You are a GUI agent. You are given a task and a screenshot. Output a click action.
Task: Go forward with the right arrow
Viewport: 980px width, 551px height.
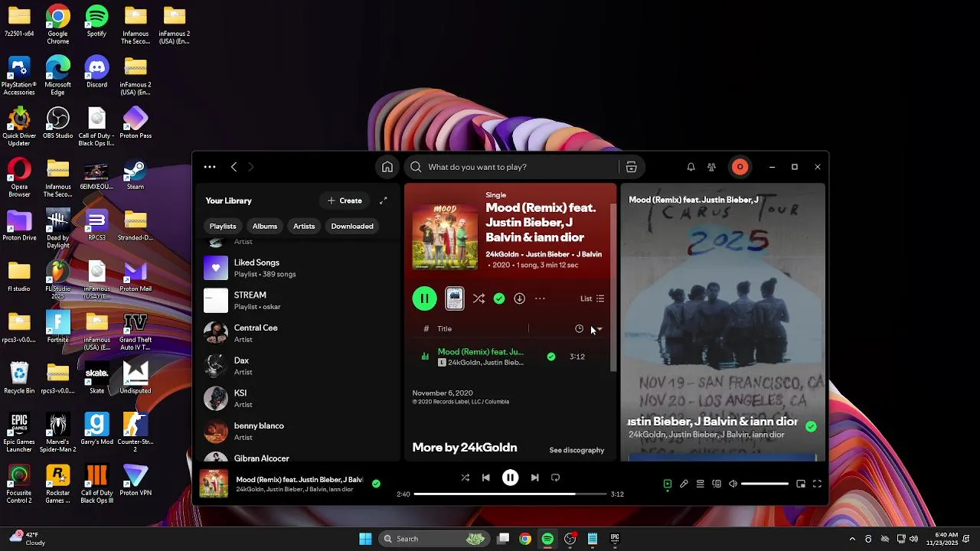pyautogui.click(x=250, y=167)
